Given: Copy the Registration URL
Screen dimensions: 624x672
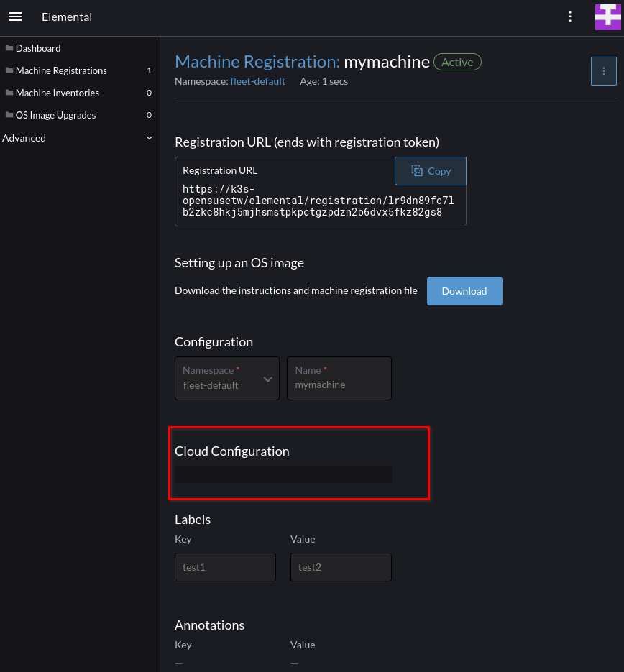Looking at the screenshot, I should (x=430, y=171).
